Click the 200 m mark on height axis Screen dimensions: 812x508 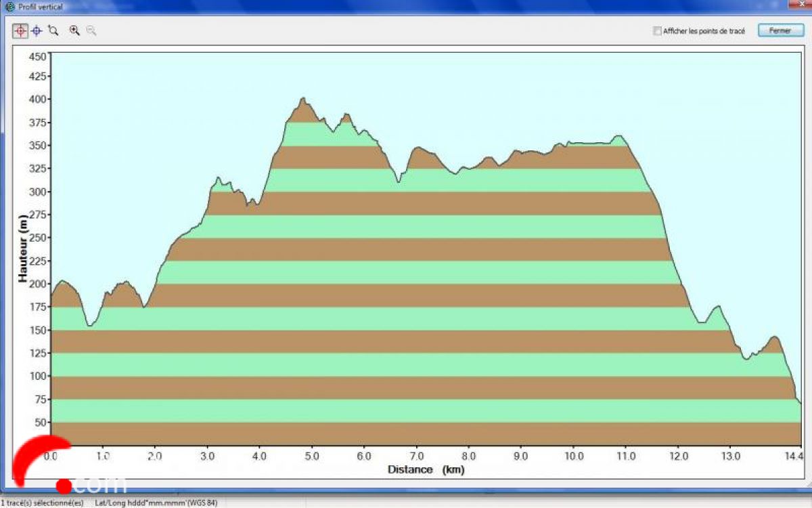(x=38, y=284)
